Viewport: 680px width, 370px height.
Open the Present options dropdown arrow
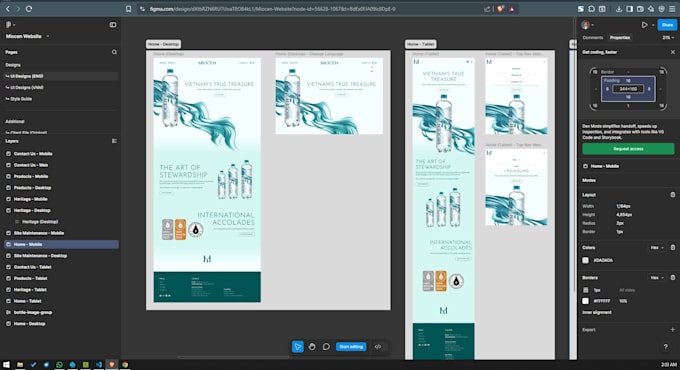click(x=653, y=25)
